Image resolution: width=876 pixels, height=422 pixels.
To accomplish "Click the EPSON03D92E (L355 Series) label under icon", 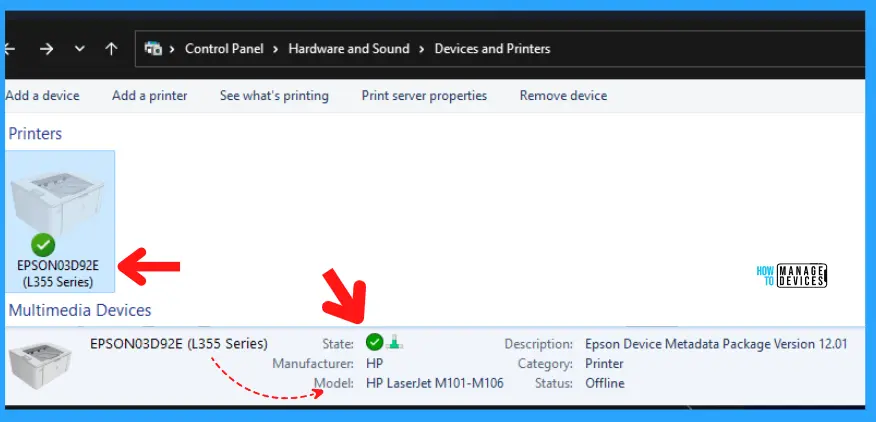I will (58, 274).
